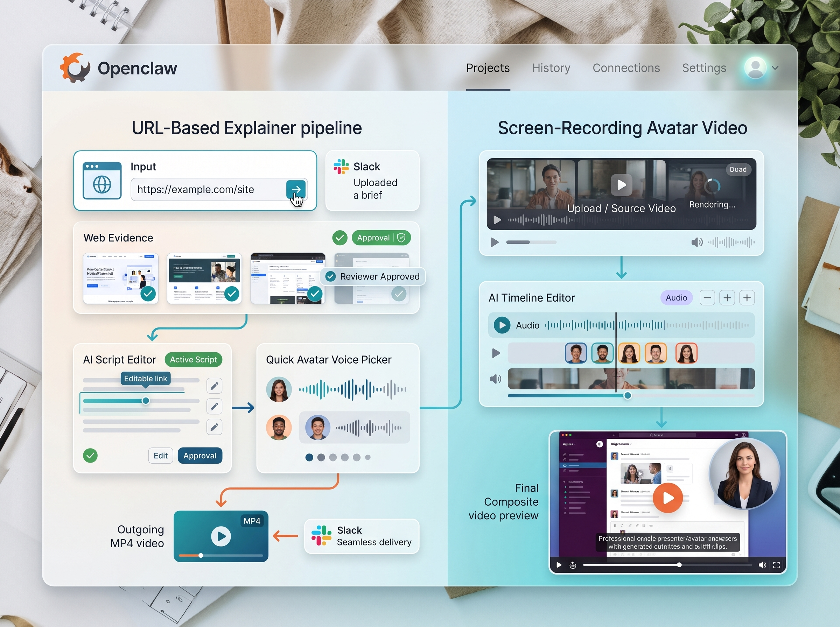Switch to the Projects tab

488,68
